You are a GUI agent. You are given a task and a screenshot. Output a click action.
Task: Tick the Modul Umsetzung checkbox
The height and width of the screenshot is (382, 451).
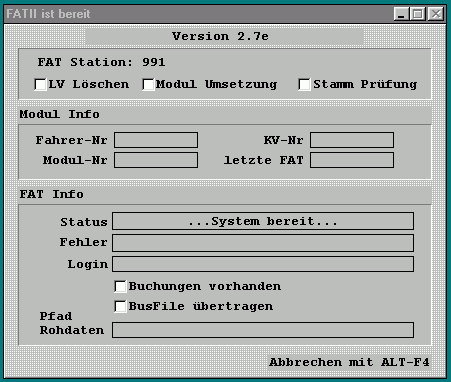pos(148,85)
